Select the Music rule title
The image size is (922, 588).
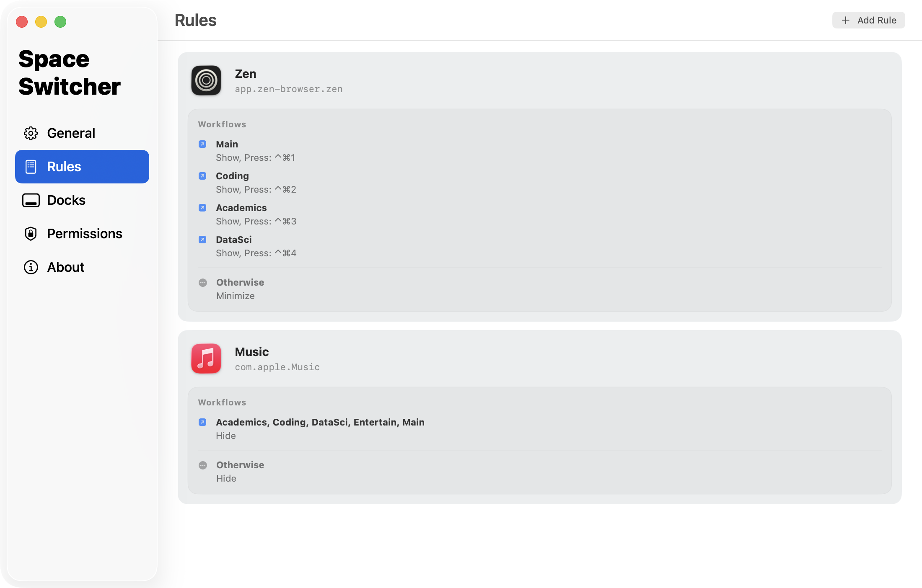click(252, 352)
